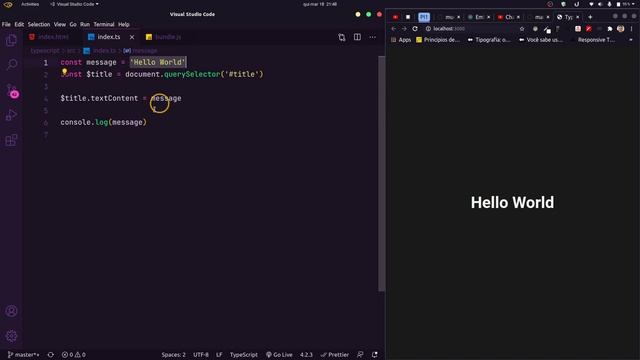Open the Manage gear in activity bar
The height and width of the screenshot is (360, 640).
click(x=11, y=336)
